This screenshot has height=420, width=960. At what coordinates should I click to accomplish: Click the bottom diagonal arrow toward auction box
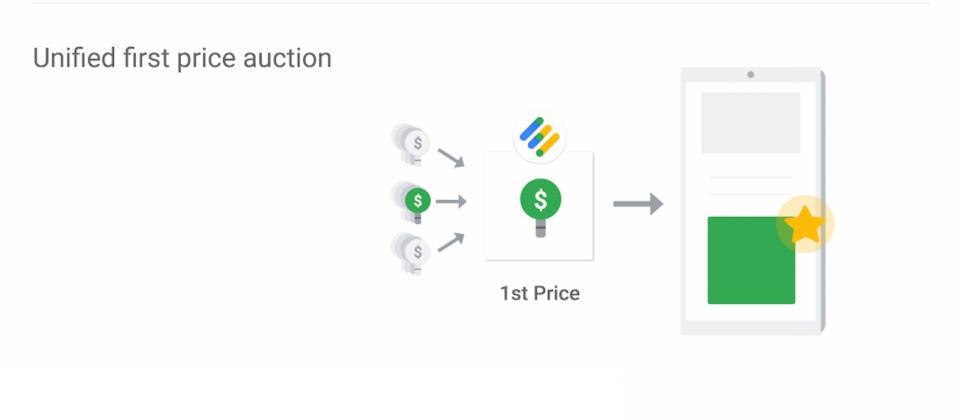(x=451, y=242)
